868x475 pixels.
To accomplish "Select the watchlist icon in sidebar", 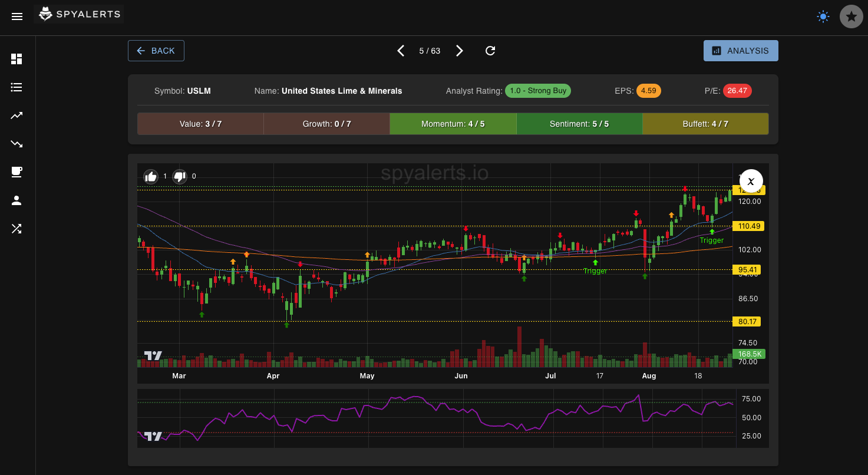I will tap(16, 87).
